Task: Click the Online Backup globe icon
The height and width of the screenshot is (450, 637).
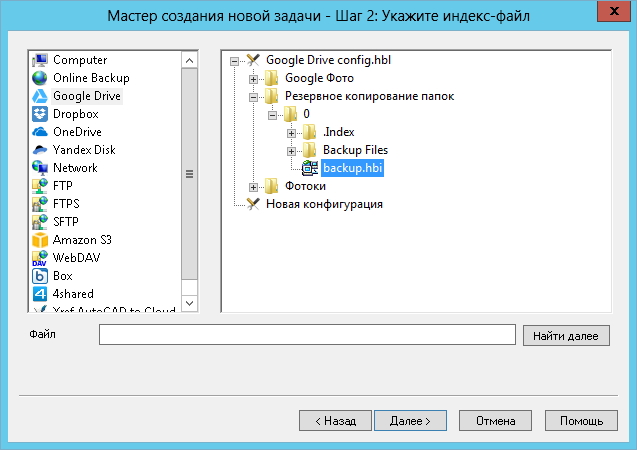Action: pos(40,78)
